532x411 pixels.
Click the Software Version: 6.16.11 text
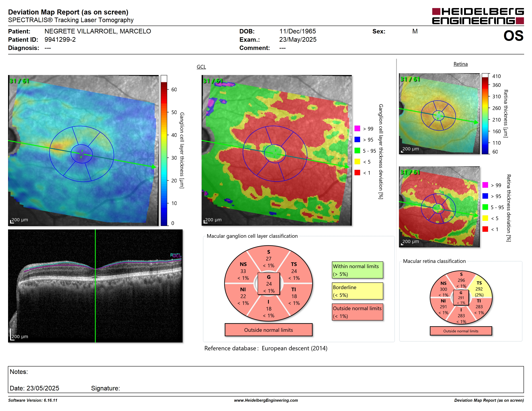pos(33,400)
